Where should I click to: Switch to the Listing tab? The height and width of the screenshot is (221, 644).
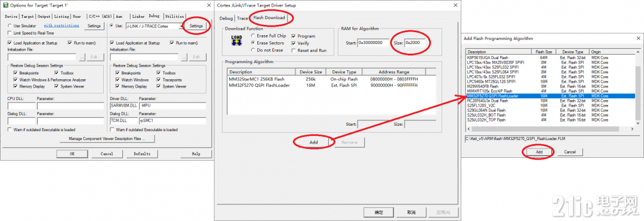pyautogui.click(x=61, y=17)
